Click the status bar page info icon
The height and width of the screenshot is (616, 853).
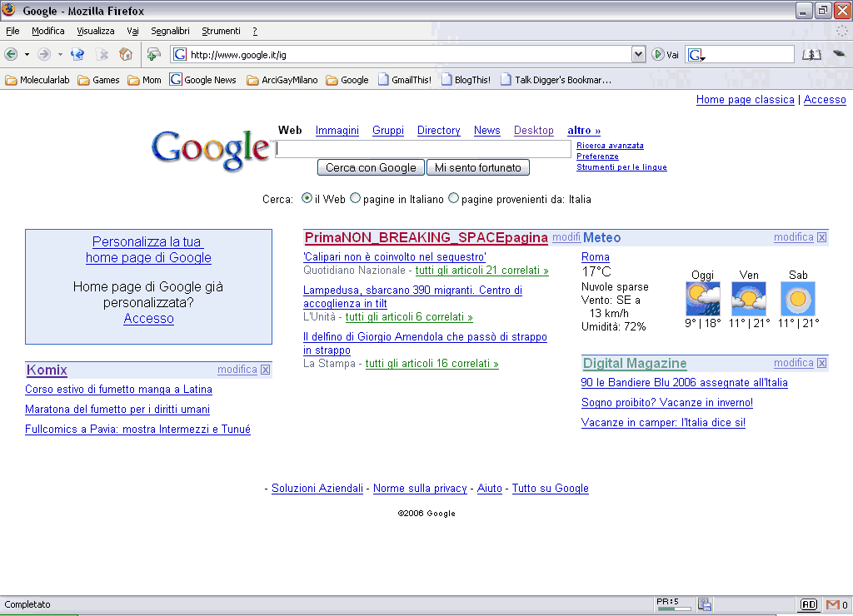[x=705, y=604]
